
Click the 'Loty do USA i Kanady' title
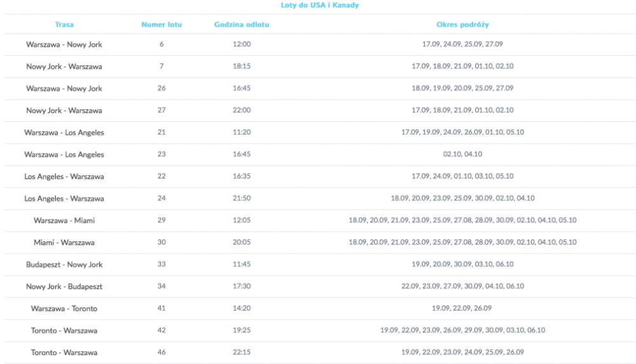click(320, 5)
